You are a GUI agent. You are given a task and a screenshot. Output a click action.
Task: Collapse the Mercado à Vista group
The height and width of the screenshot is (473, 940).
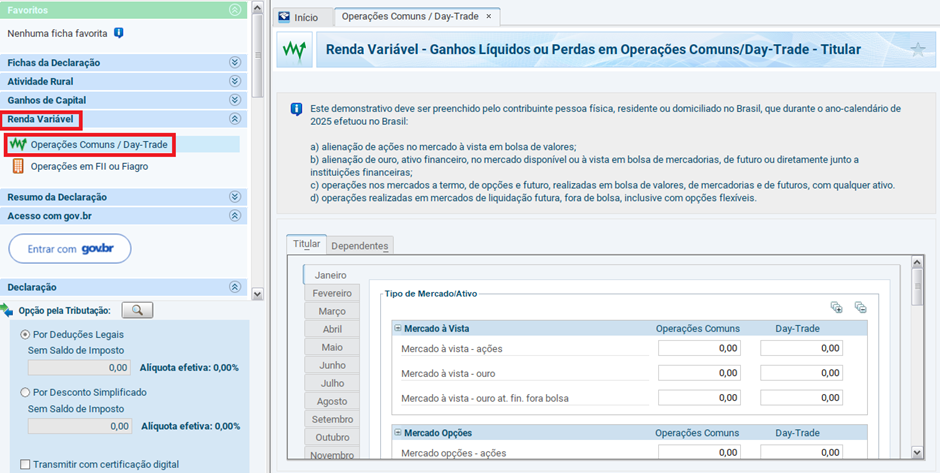(397, 328)
